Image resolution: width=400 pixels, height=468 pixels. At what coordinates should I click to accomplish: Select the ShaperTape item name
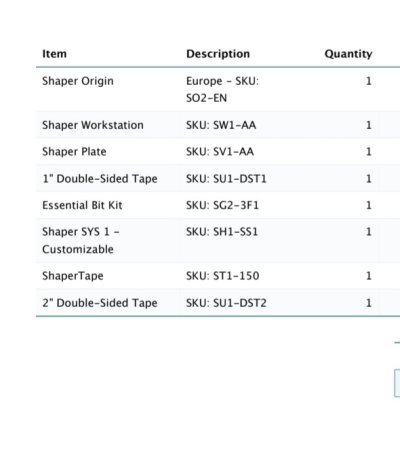pyautogui.click(x=73, y=276)
